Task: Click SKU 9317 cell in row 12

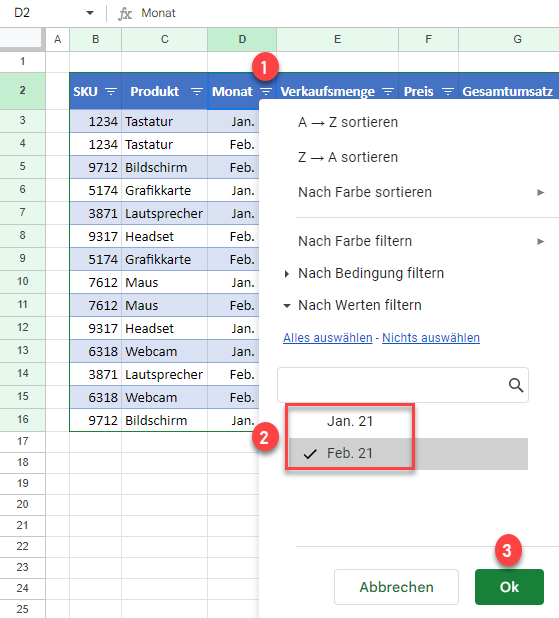Action: tap(95, 328)
